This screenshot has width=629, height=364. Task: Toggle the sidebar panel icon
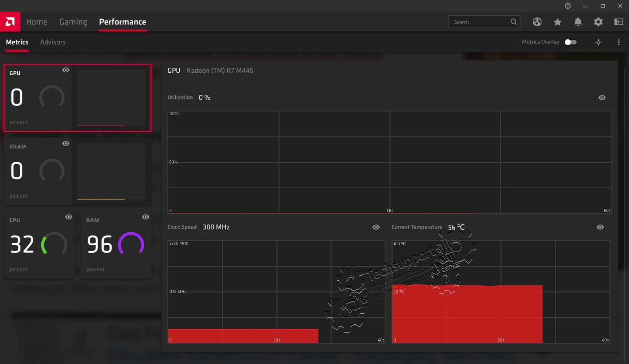619,22
